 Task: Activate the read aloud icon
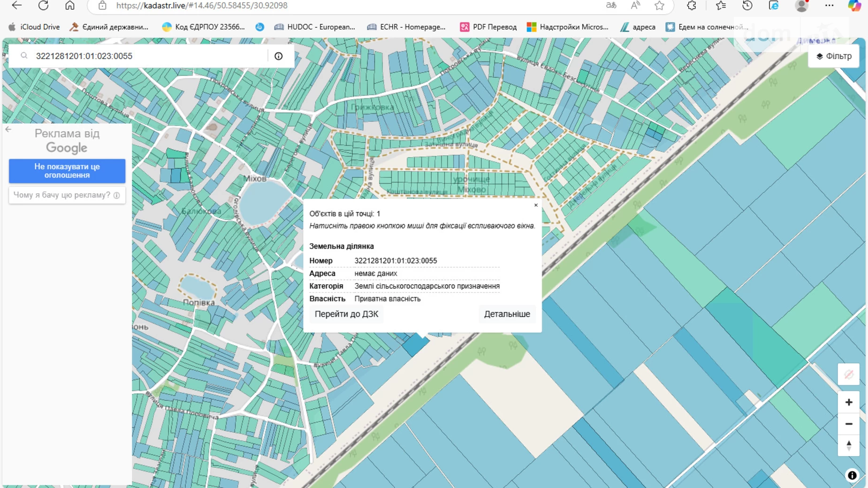point(635,6)
